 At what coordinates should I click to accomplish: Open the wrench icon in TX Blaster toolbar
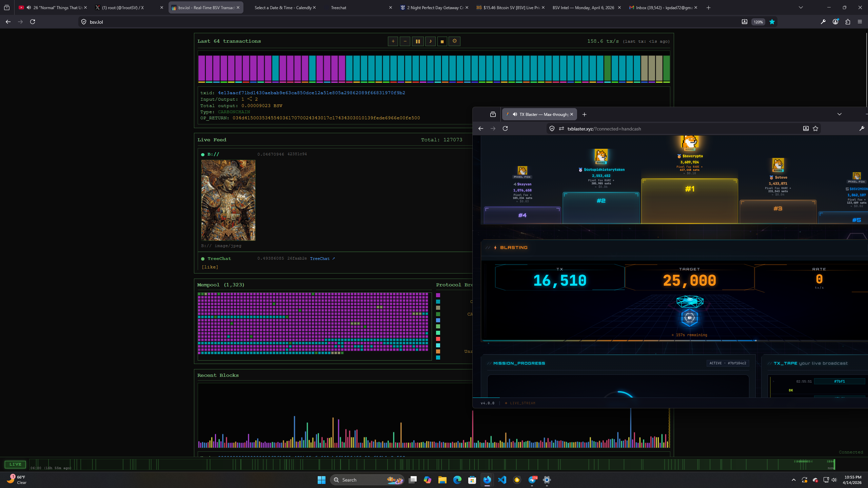(862, 128)
